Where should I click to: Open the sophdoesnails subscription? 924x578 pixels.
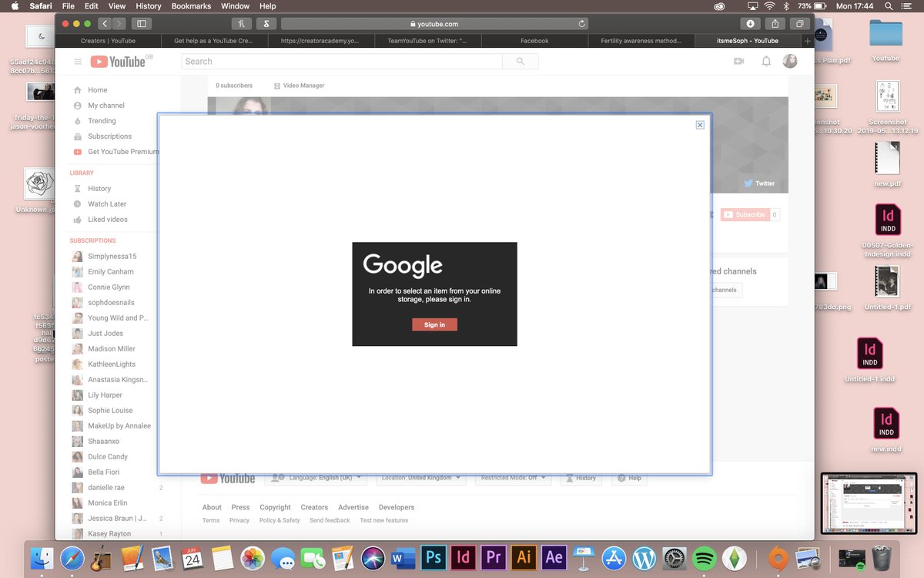(111, 303)
